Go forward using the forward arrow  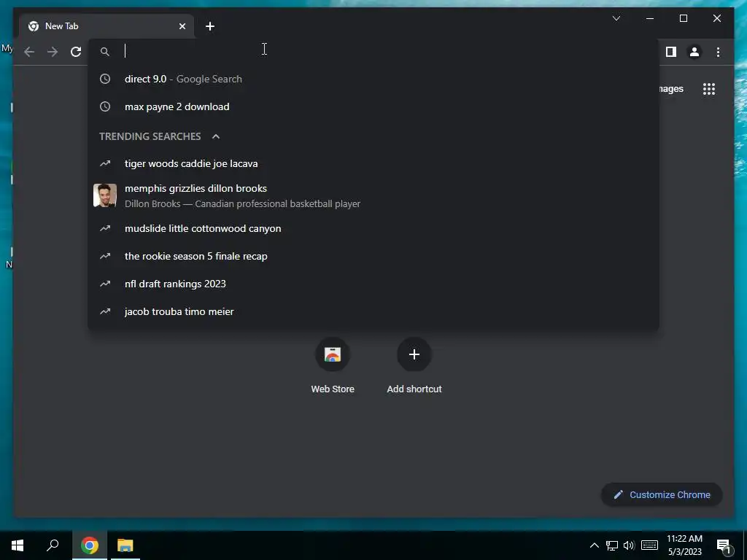tap(53, 52)
